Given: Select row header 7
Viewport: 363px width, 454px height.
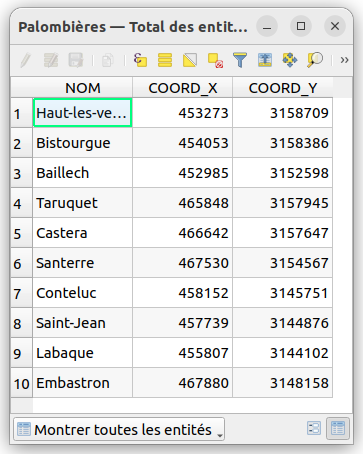Looking at the screenshot, I should coord(22,293).
